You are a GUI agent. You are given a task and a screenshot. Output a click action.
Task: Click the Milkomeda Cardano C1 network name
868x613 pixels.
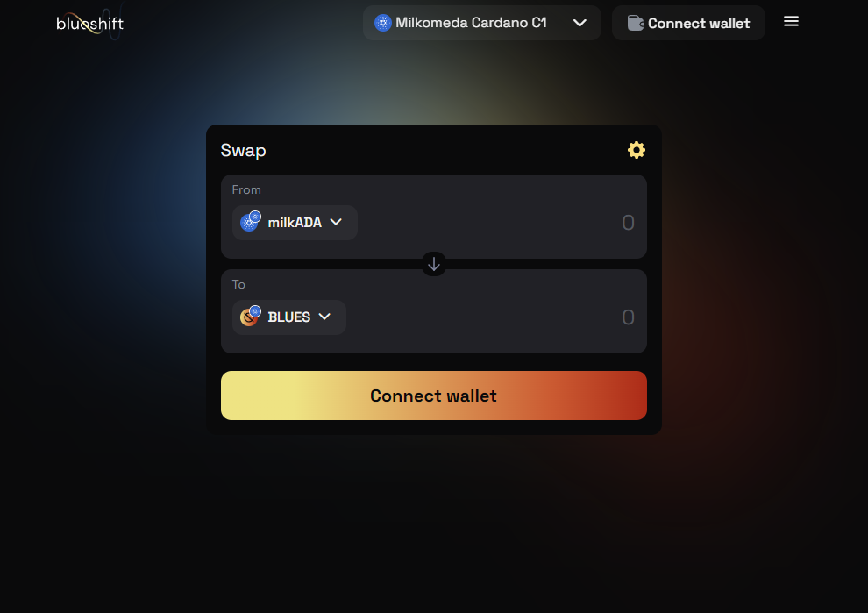point(471,23)
